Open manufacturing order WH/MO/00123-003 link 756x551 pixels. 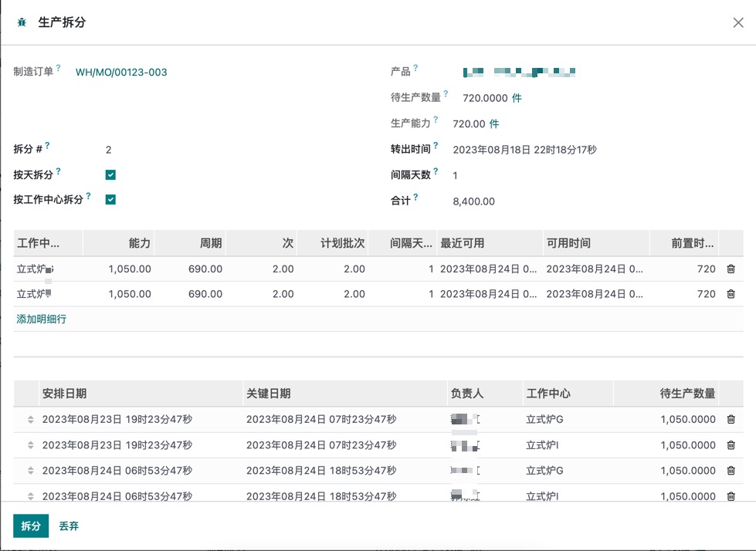point(121,73)
